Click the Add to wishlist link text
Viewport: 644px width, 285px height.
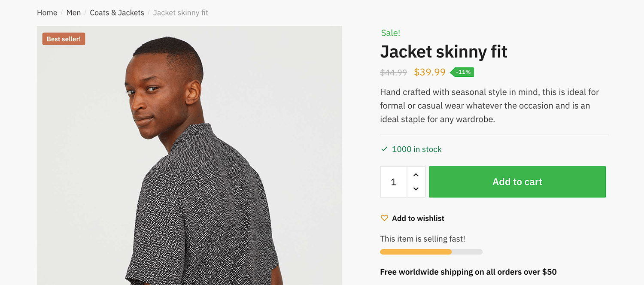point(418,218)
